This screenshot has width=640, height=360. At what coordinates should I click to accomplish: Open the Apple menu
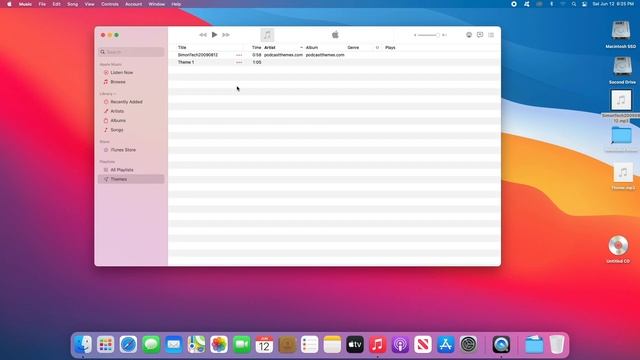point(9,4)
